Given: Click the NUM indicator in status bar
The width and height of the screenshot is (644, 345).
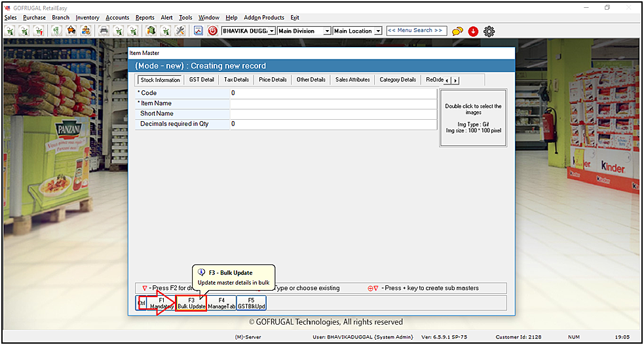Looking at the screenshot, I should (574, 336).
